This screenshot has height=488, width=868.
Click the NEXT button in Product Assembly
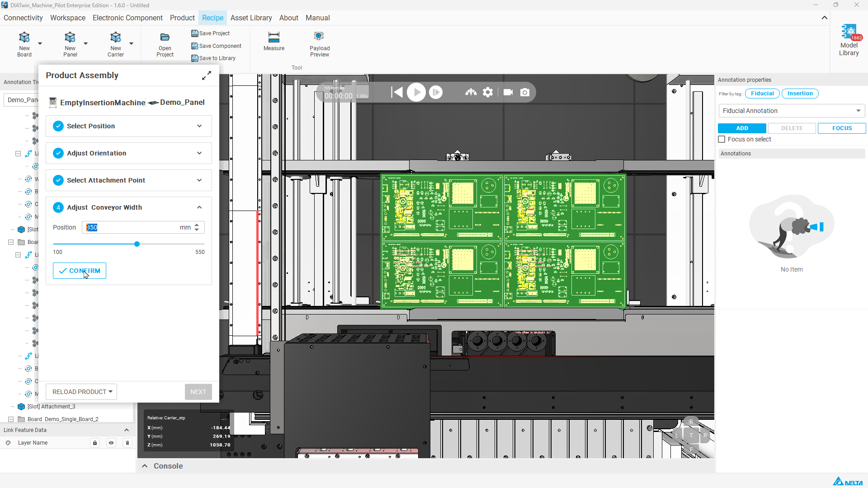coord(198,392)
